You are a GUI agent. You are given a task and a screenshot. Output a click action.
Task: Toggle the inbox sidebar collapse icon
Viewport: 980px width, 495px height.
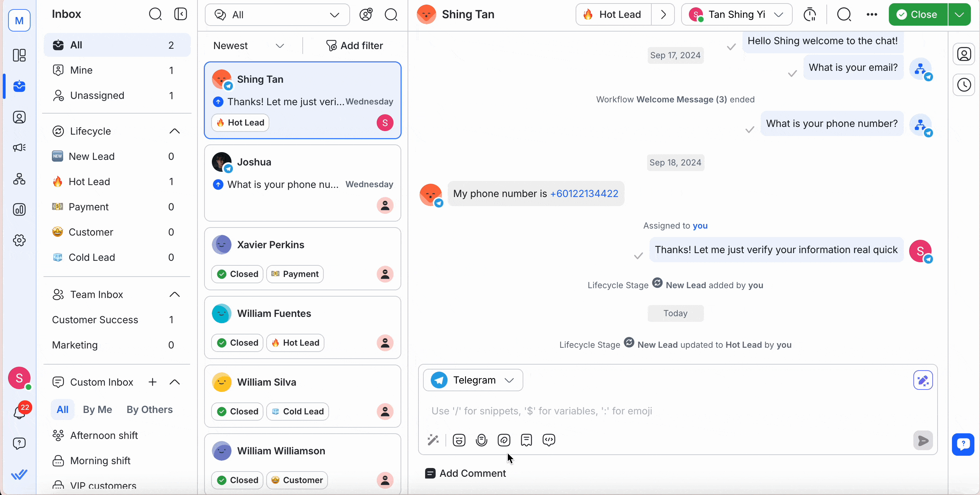pos(180,14)
